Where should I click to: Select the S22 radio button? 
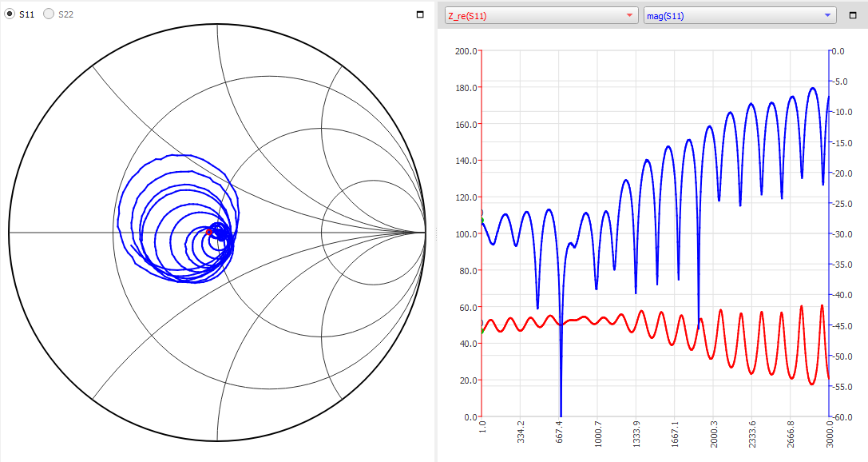[49, 14]
